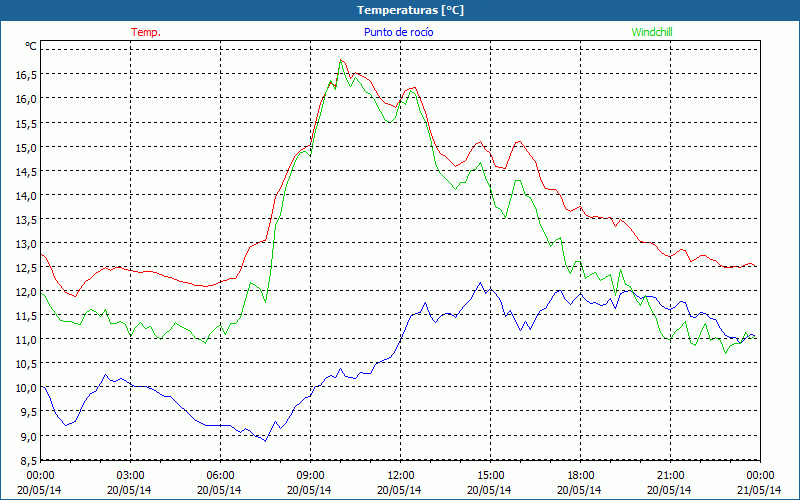The image size is (800, 500).
Task: Click the '10,0' y-axis value
Action: tap(26, 388)
